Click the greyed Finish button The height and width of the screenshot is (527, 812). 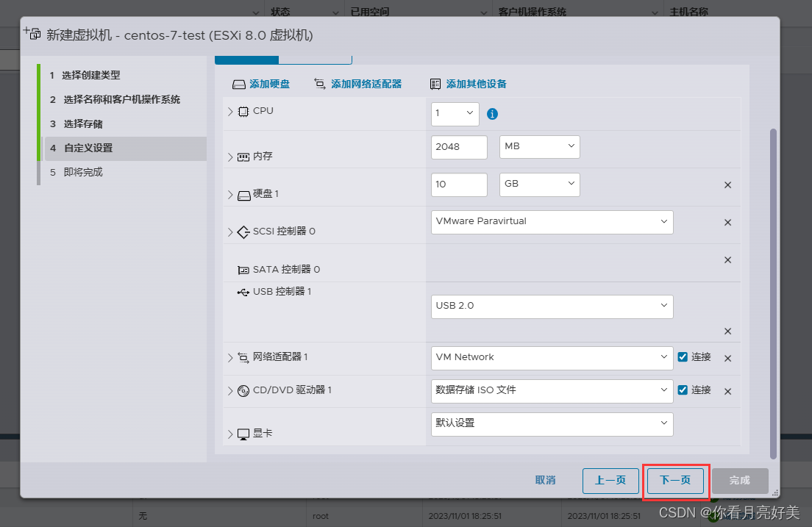(740, 481)
